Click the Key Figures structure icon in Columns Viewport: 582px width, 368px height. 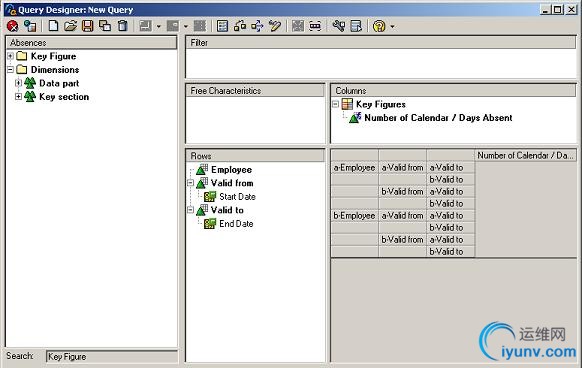(x=347, y=104)
